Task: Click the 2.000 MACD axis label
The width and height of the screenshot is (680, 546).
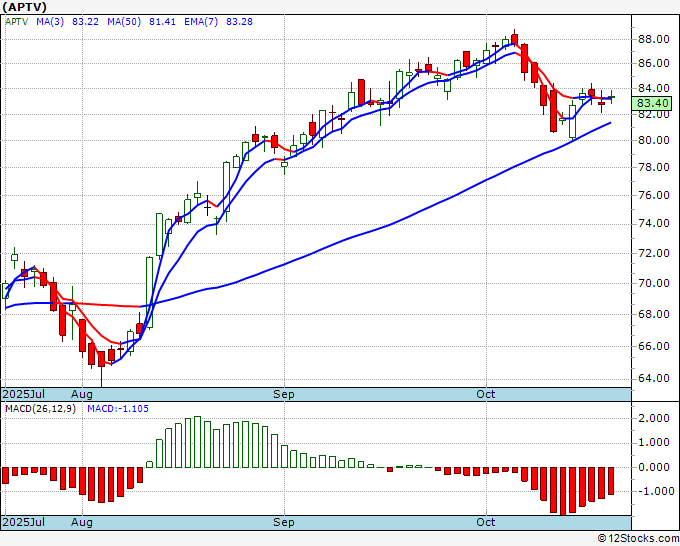Action: click(x=653, y=418)
